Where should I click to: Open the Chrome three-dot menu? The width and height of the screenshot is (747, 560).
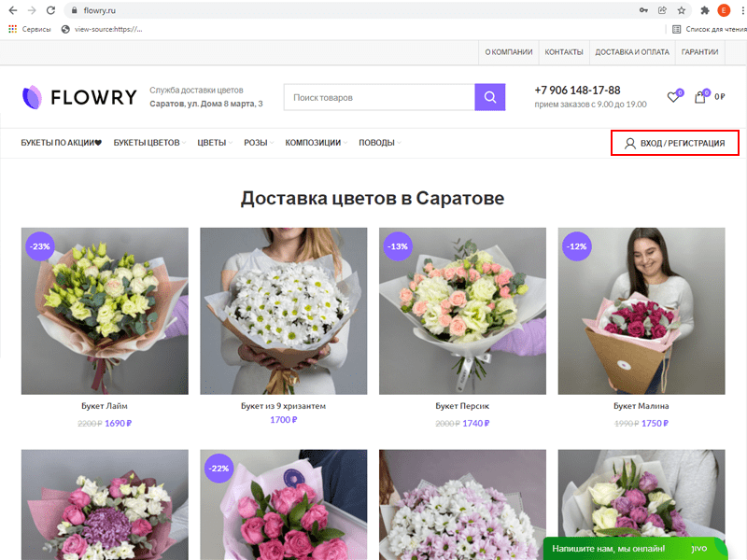pyautogui.click(x=742, y=10)
